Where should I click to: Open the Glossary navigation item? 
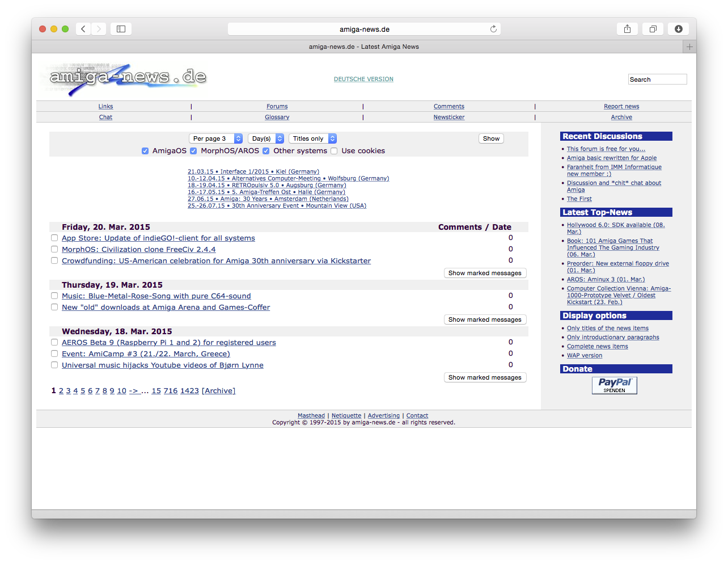tap(277, 117)
